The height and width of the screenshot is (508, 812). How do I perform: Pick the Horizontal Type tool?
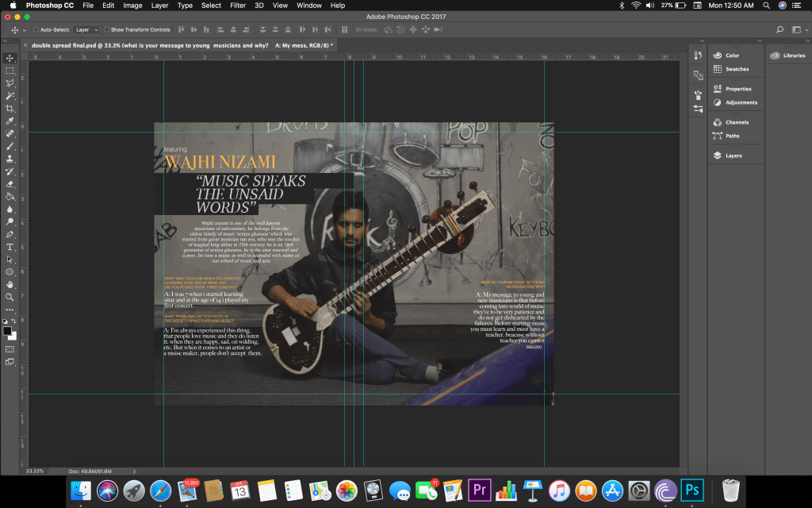(x=10, y=247)
